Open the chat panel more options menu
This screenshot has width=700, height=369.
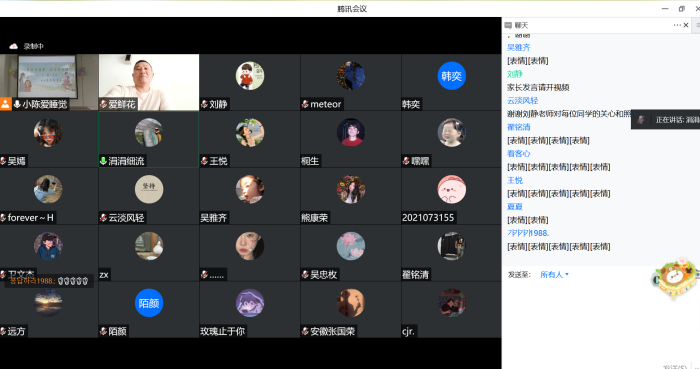(x=677, y=25)
